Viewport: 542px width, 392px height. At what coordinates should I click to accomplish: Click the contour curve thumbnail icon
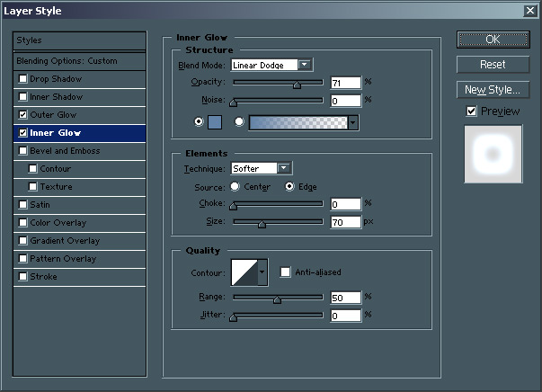click(x=244, y=272)
